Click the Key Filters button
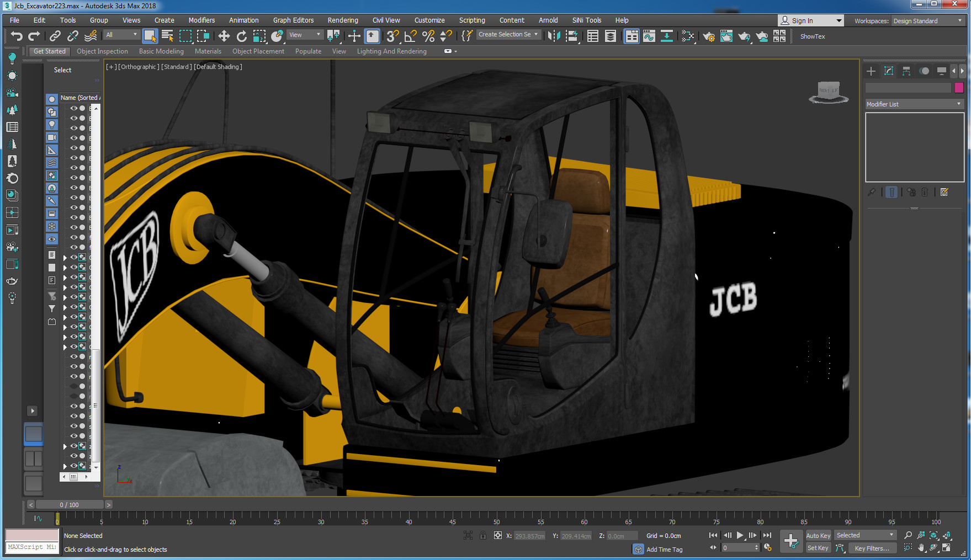 [x=872, y=548]
